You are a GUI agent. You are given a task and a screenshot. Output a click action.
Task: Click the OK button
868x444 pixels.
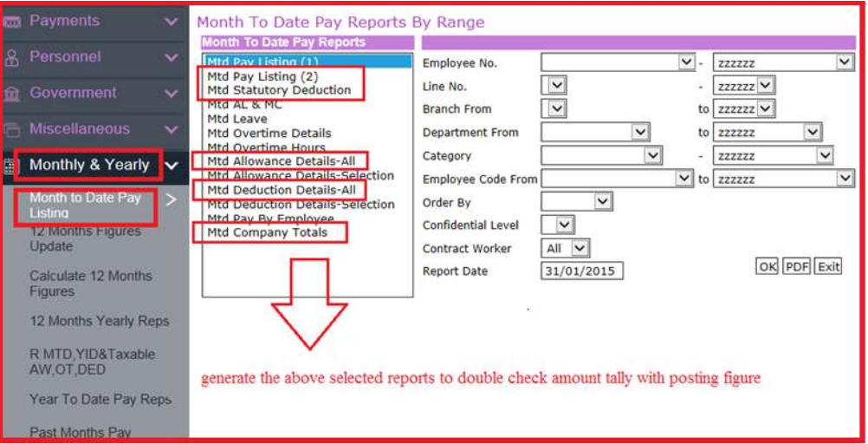(x=768, y=267)
